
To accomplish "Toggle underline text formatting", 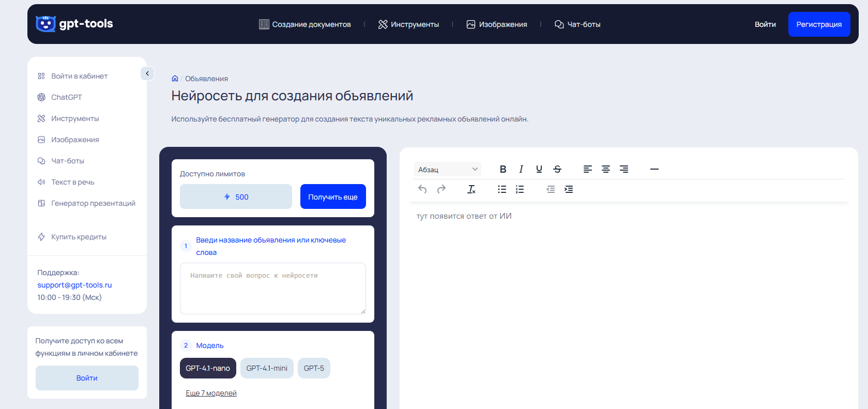I will pyautogui.click(x=539, y=169).
